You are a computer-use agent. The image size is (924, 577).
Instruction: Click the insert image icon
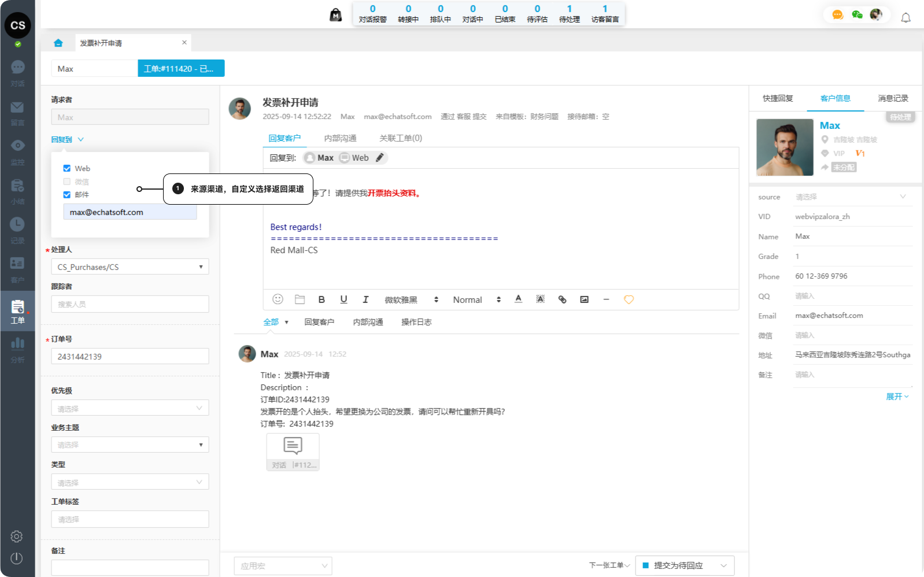[584, 299]
